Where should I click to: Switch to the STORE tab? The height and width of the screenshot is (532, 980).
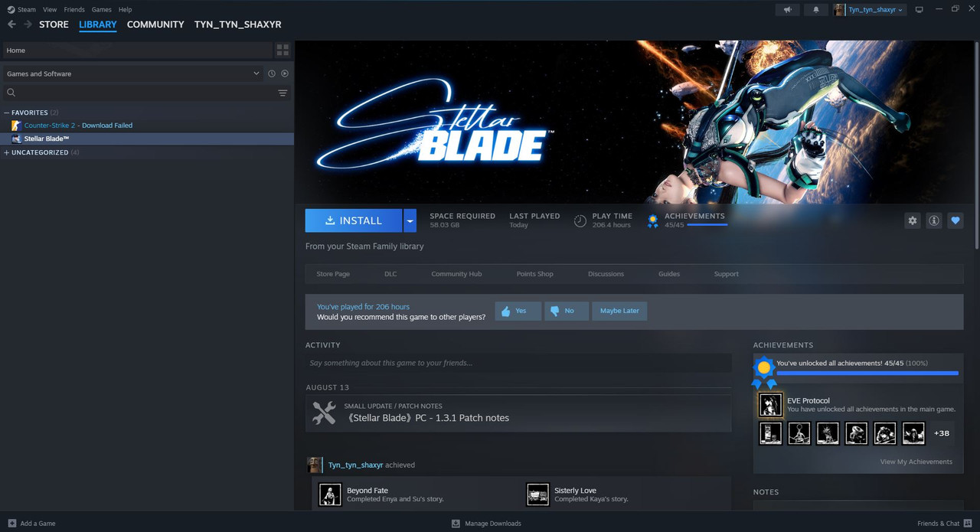point(54,24)
